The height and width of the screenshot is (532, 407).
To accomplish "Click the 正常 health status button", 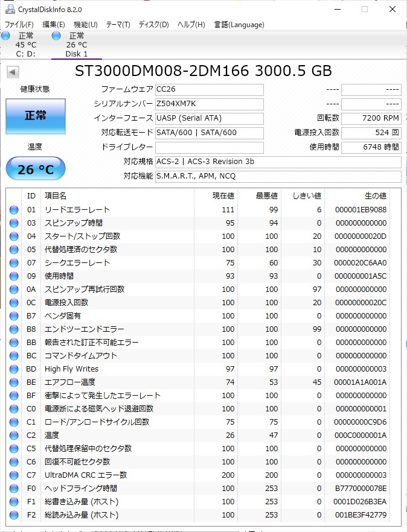I will (36, 116).
